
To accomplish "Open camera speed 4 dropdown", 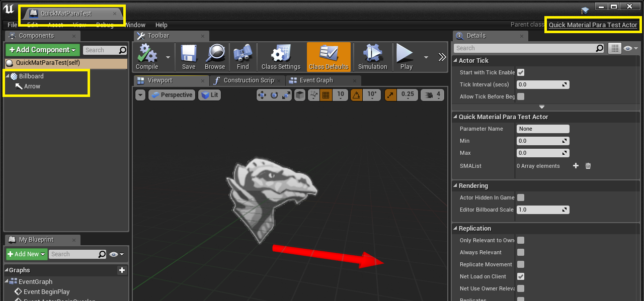I will click(x=432, y=94).
